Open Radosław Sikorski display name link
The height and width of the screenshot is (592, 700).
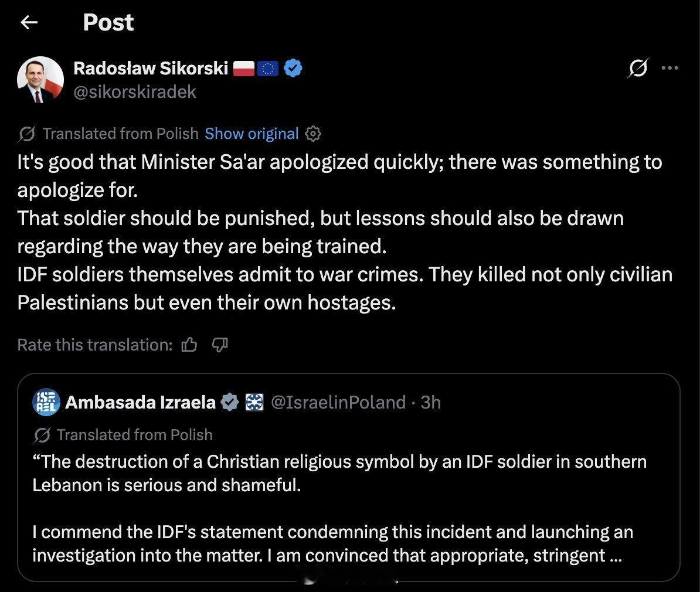pos(151,69)
